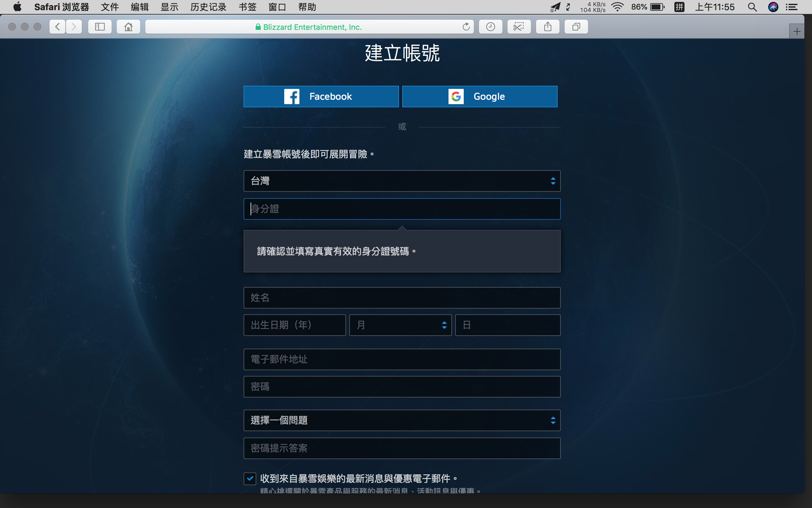Expand the 選擇一個問題 security question dropdown

click(x=402, y=420)
